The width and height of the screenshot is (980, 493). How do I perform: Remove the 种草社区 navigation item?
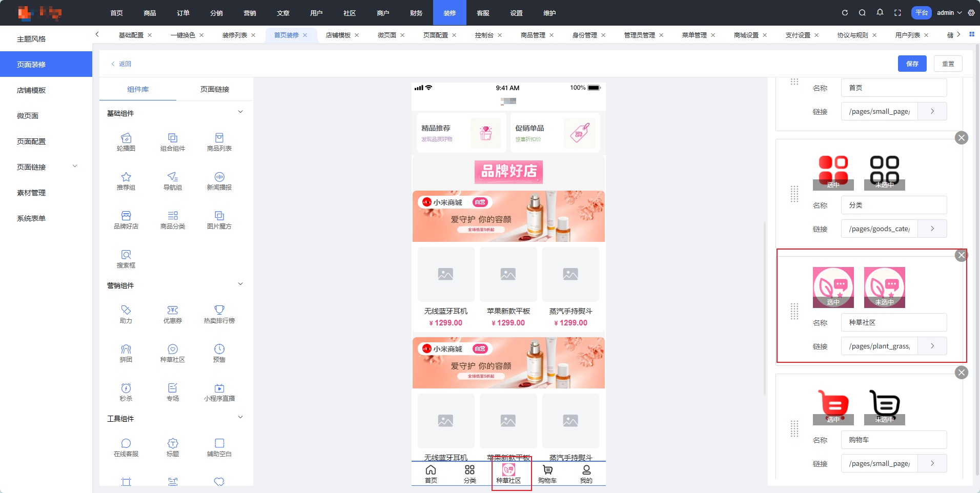[962, 255]
